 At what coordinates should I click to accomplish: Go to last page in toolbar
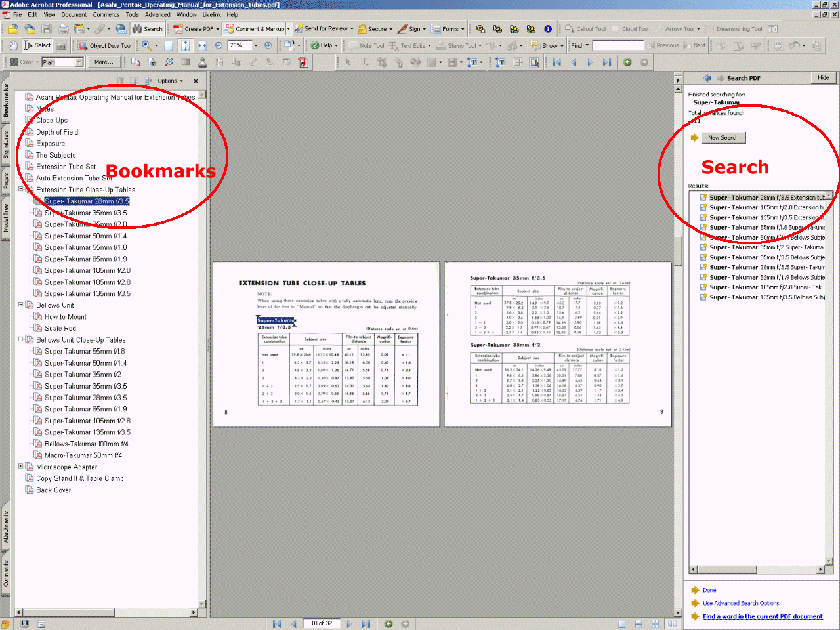pyautogui.click(x=607, y=62)
